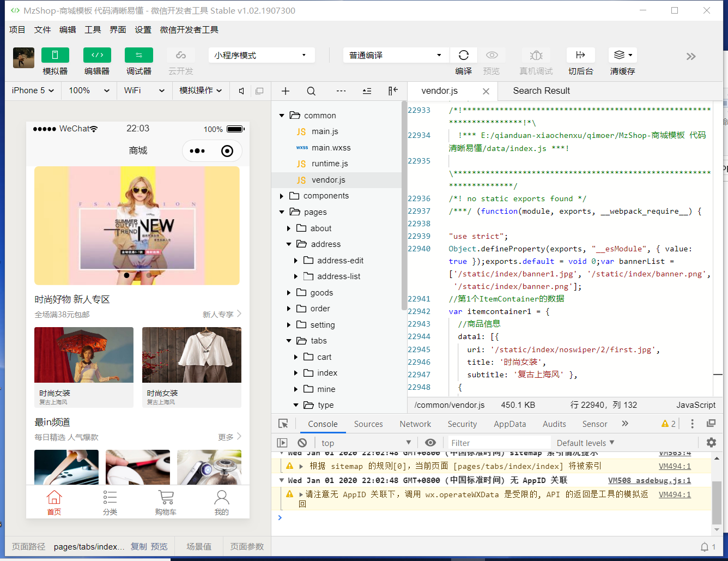Click the search files magnifier icon

(x=311, y=91)
